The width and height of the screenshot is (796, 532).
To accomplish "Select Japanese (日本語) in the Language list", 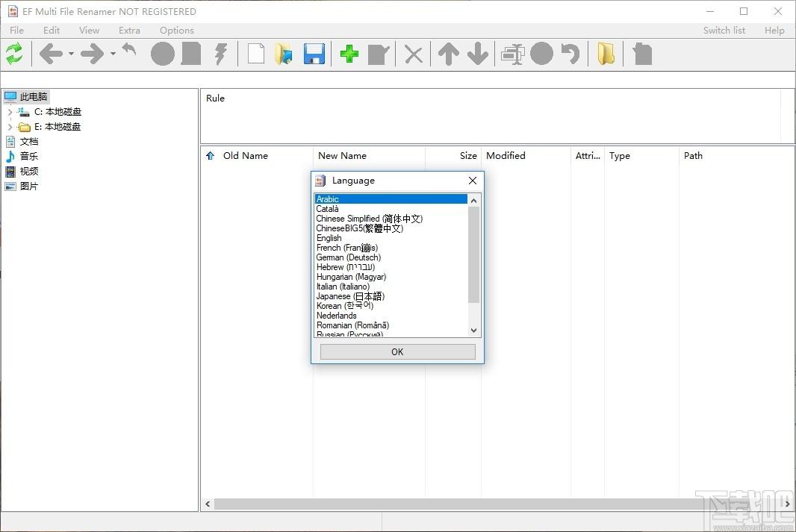I will [x=391, y=296].
